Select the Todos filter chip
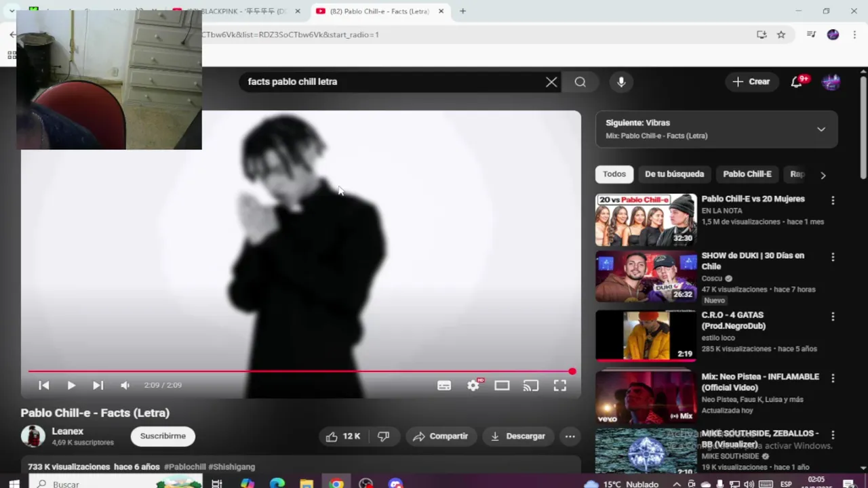Image resolution: width=868 pixels, height=488 pixels. 614,174
